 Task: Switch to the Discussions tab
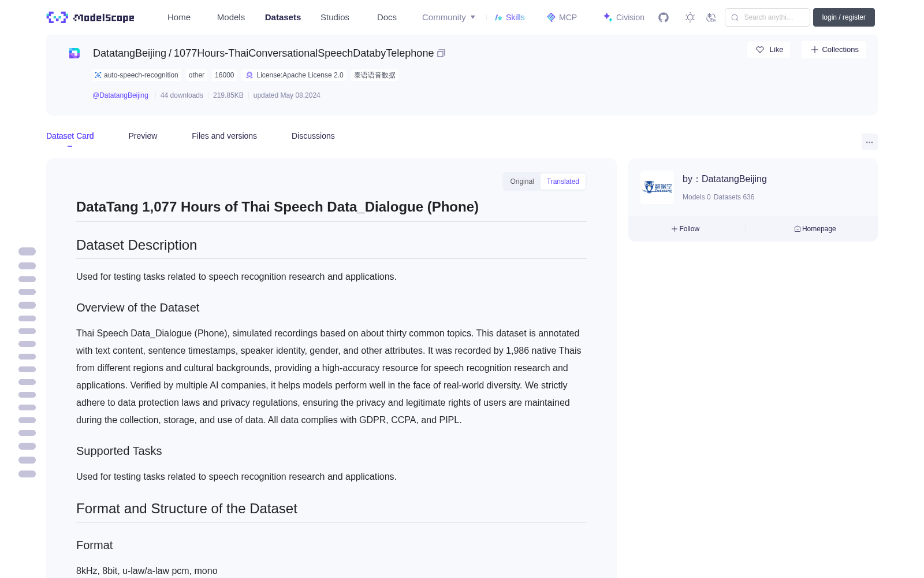click(313, 136)
